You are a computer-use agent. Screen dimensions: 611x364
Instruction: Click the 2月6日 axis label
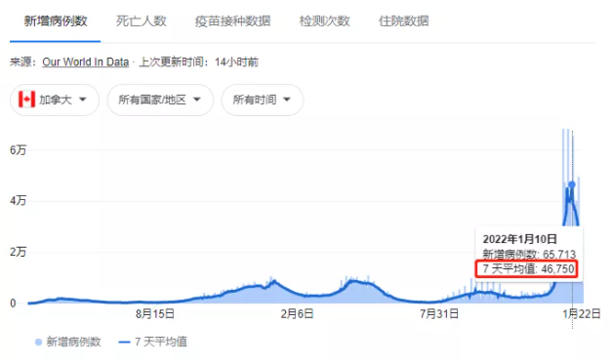pos(297,313)
